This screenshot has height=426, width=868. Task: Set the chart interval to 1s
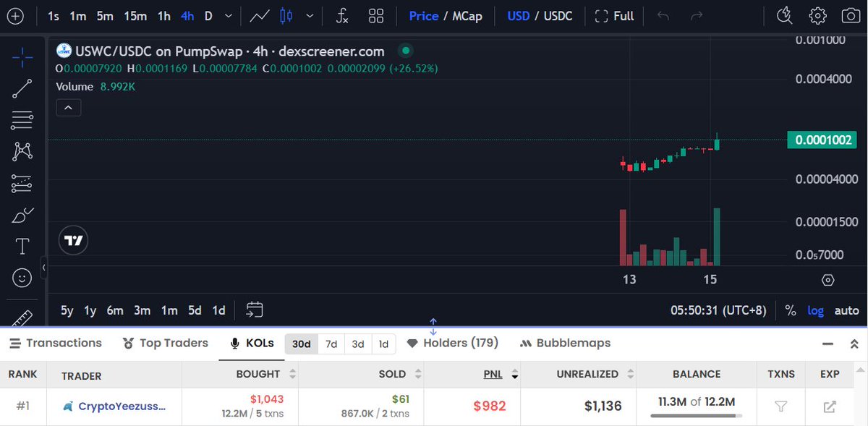[54, 16]
